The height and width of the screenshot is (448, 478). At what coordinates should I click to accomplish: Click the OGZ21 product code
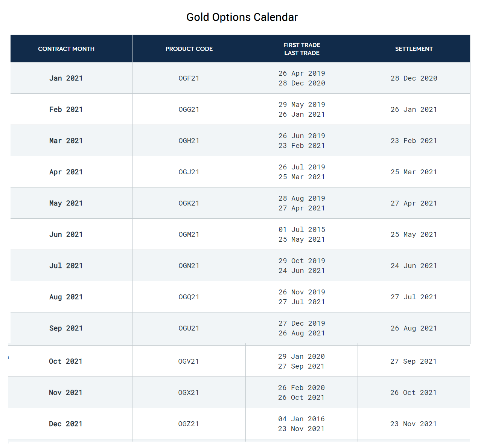tap(189, 424)
